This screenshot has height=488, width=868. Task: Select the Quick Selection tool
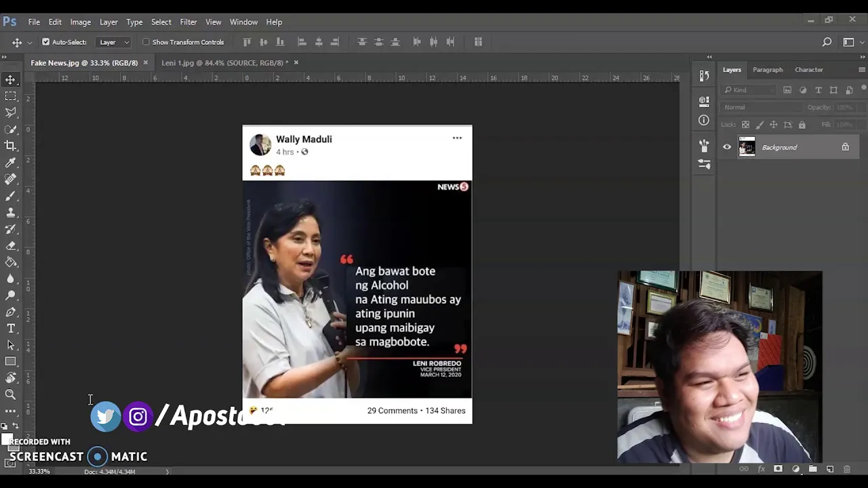click(11, 129)
